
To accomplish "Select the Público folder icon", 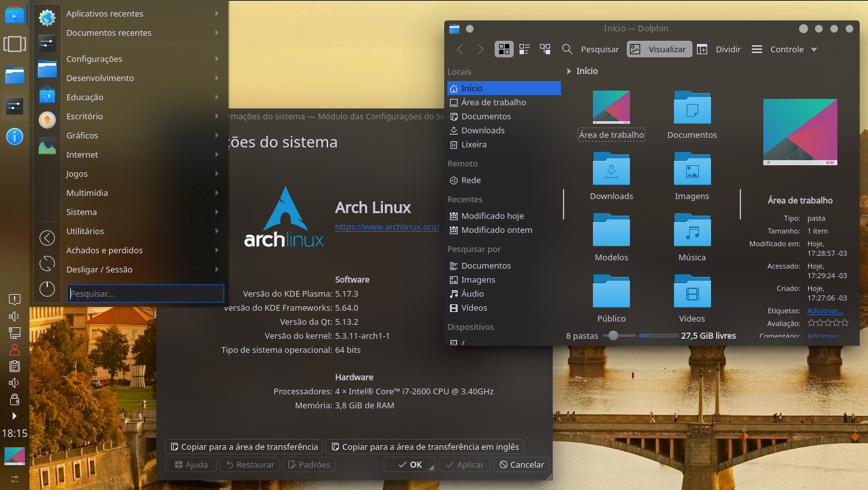I will click(x=611, y=290).
